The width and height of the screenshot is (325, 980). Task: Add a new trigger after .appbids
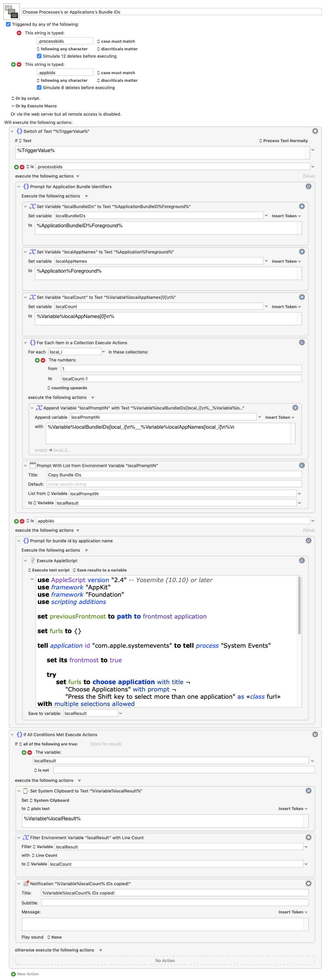click(13, 65)
